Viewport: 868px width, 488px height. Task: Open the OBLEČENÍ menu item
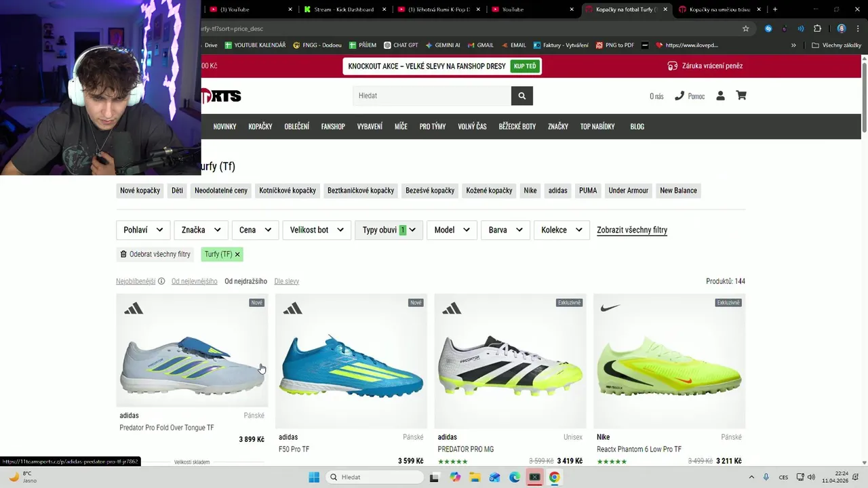[x=296, y=127]
